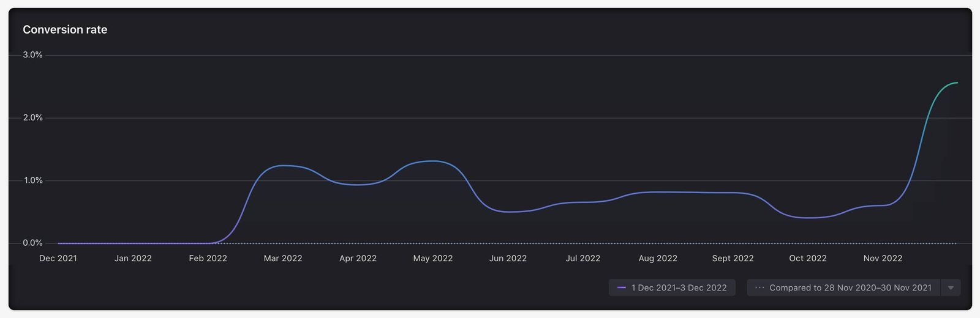Click the Nov 2022 axis label

883,258
